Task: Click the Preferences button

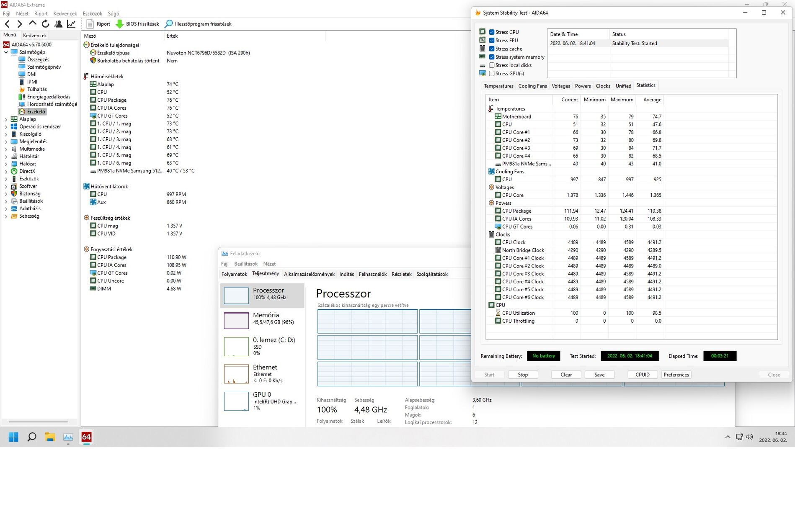Action: click(676, 375)
